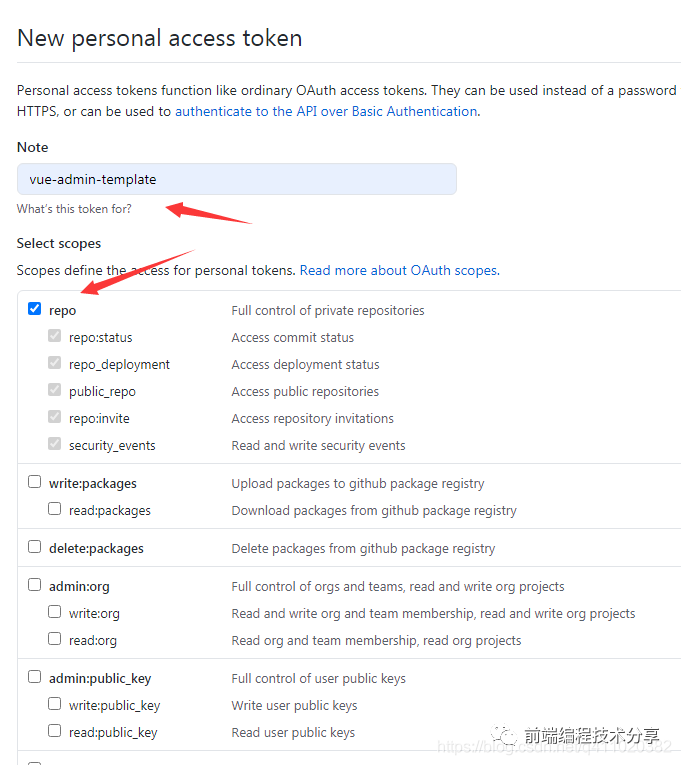Toggle the admin:public_key checkbox

pyautogui.click(x=35, y=677)
